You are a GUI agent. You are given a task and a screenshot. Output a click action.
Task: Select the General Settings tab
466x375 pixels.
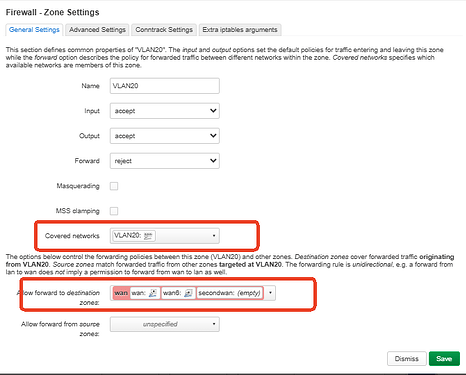click(x=34, y=30)
